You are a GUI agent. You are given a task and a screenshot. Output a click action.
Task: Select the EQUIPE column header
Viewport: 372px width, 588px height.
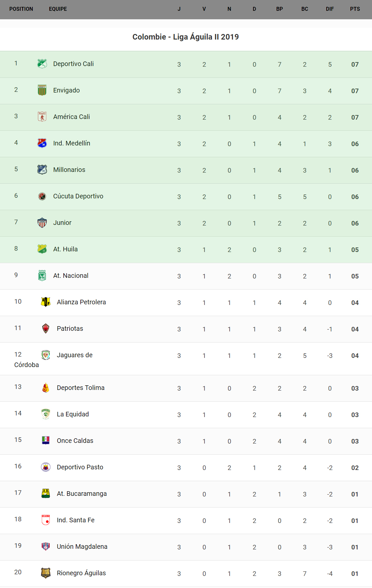[x=58, y=9]
